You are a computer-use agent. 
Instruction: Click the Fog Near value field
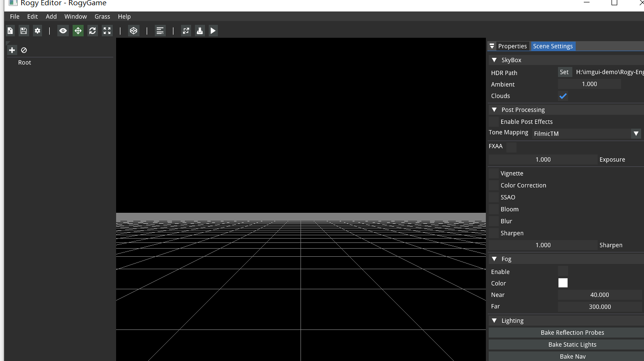pyautogui.click(x=600, y=295)
